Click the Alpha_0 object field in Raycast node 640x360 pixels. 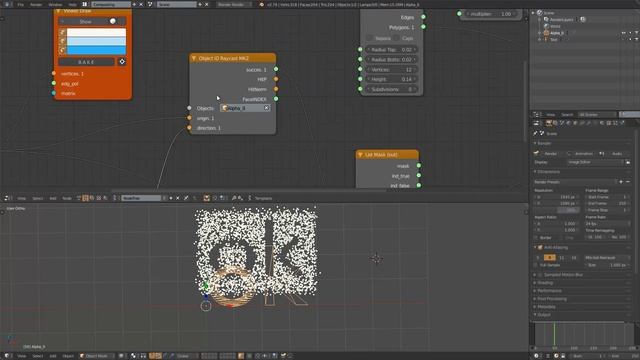click(245, 108)
